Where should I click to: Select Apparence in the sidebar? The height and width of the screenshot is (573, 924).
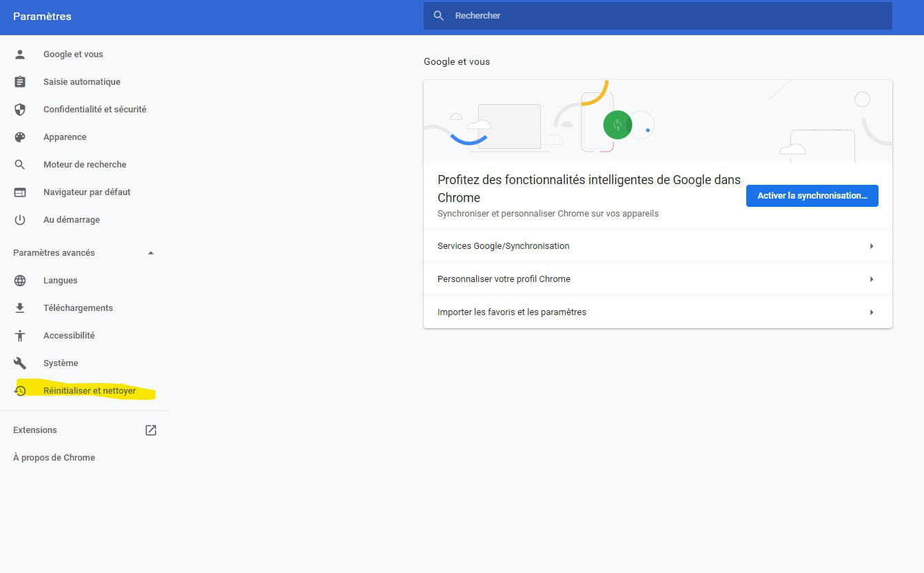65,137
